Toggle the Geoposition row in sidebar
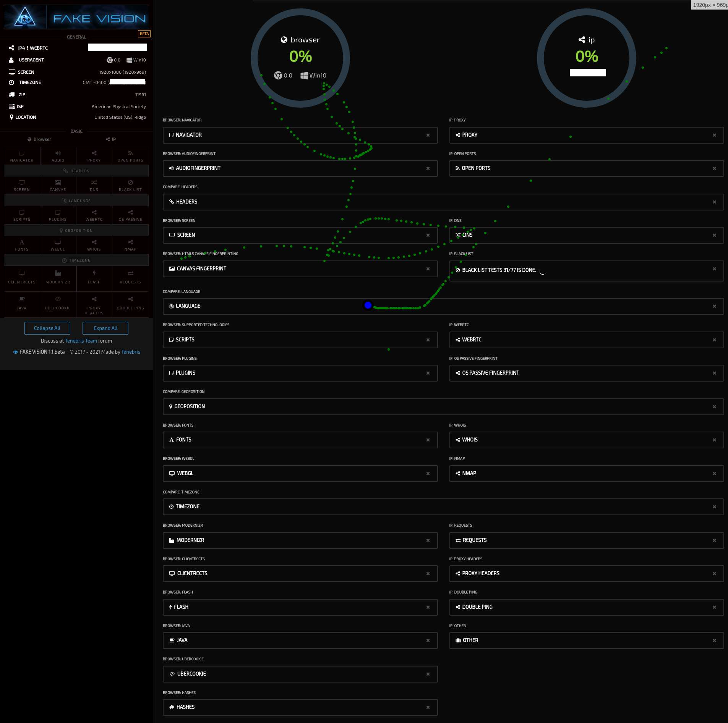This screenshot has width=728, height=723. pyautogui.click(x=76, y=230)
